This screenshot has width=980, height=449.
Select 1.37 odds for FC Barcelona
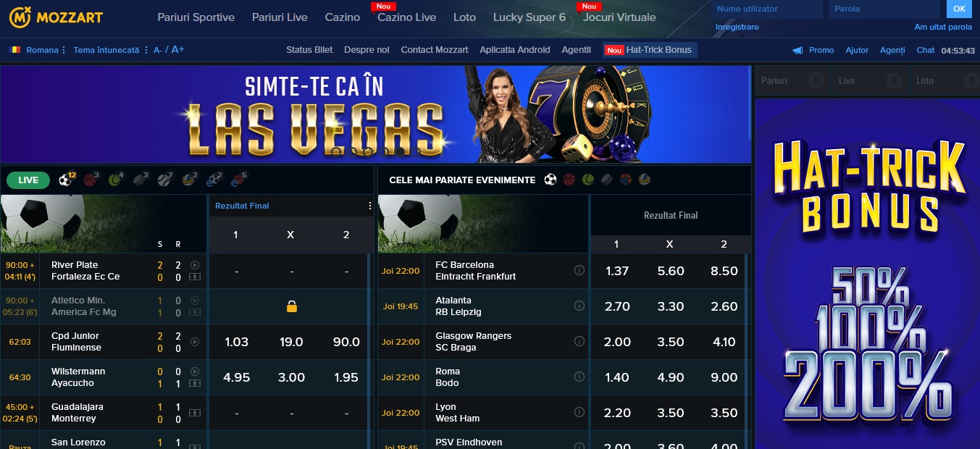(616, 271)
